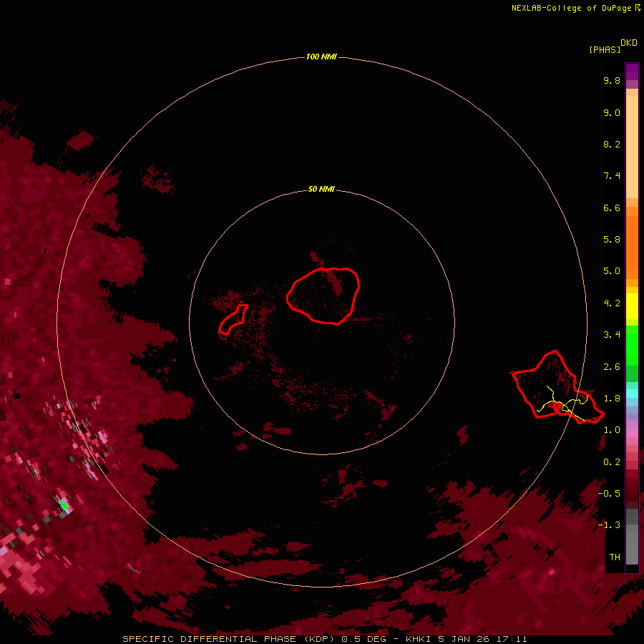The image size is (644, 644).
Task: Pick the cyan segment of the color bar
Action: pos(632,394)
